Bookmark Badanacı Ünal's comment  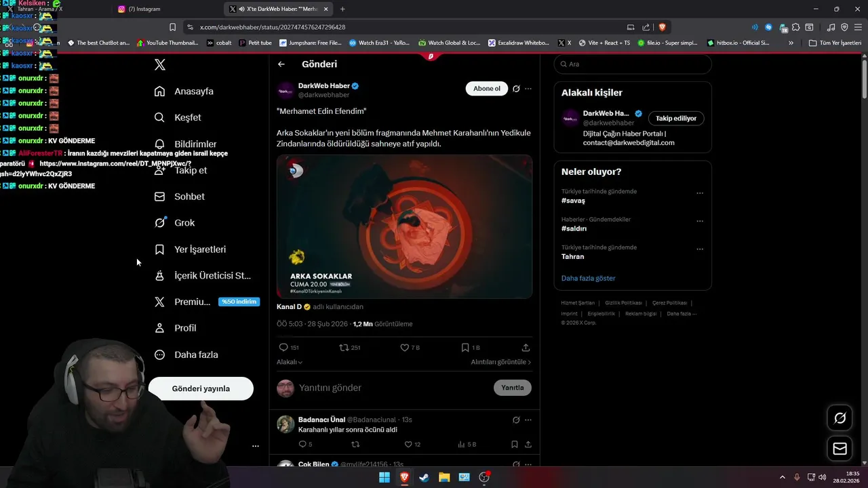click(x=515, y=445)
